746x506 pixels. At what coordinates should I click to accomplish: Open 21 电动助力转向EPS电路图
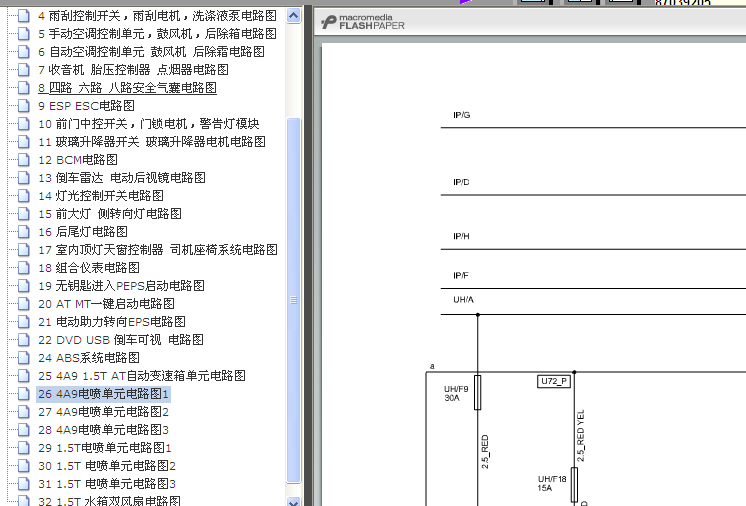point(111,322)
